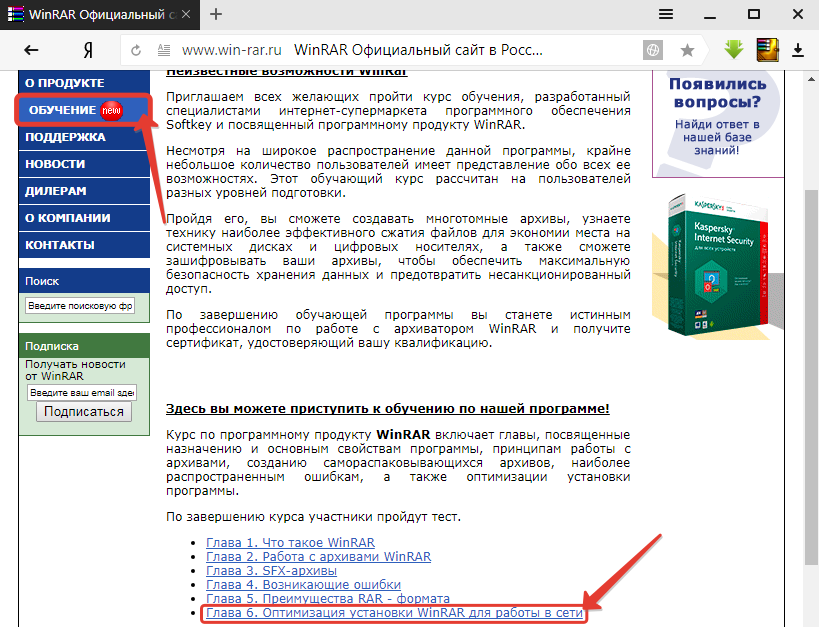The width and height of the screenshot is (819, 627).
Task: Click the page translation globe icon
Action: point(653,50)
